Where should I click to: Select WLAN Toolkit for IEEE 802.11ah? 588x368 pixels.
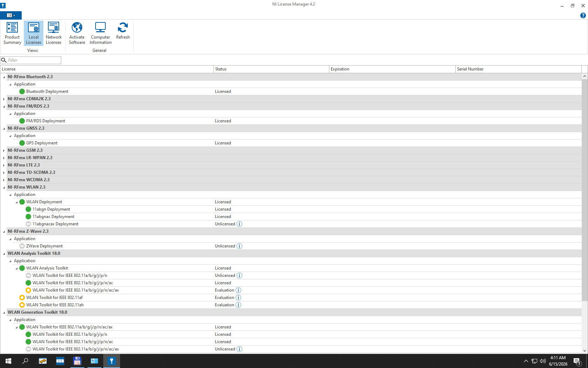coord(55,305)
